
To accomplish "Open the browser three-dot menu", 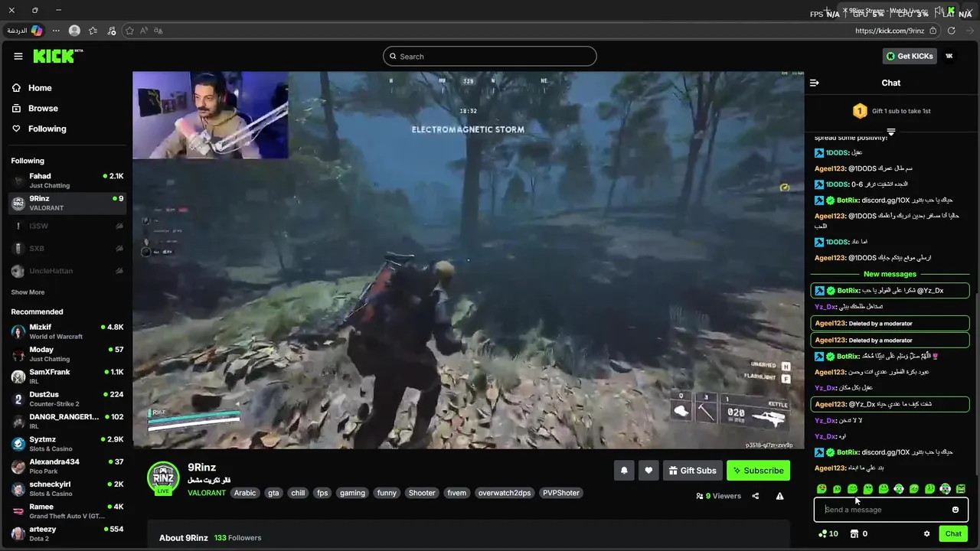I will pyautogui.click(x=56, y=31).
